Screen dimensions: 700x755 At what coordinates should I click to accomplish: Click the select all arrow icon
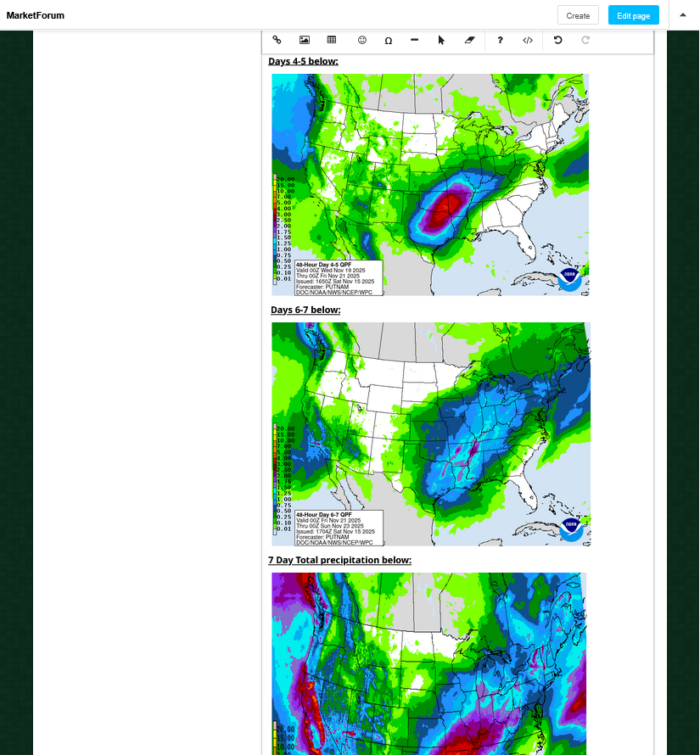[441, 40]
